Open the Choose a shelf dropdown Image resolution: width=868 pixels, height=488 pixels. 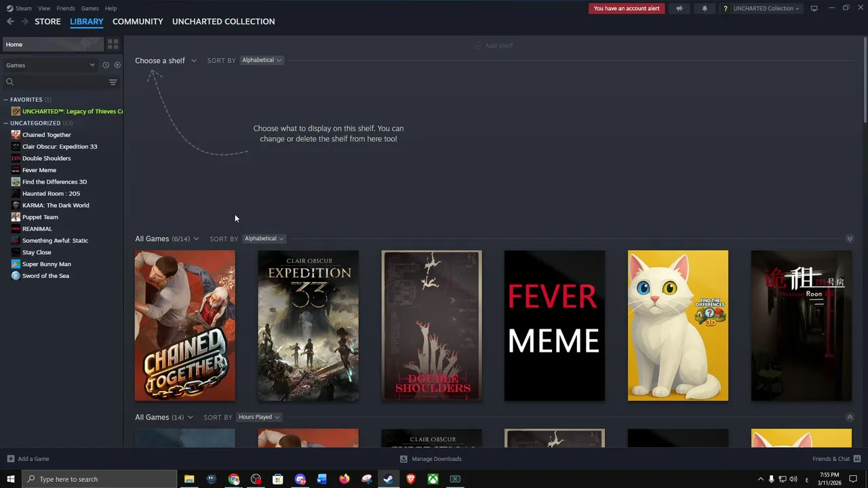(165, 60)
